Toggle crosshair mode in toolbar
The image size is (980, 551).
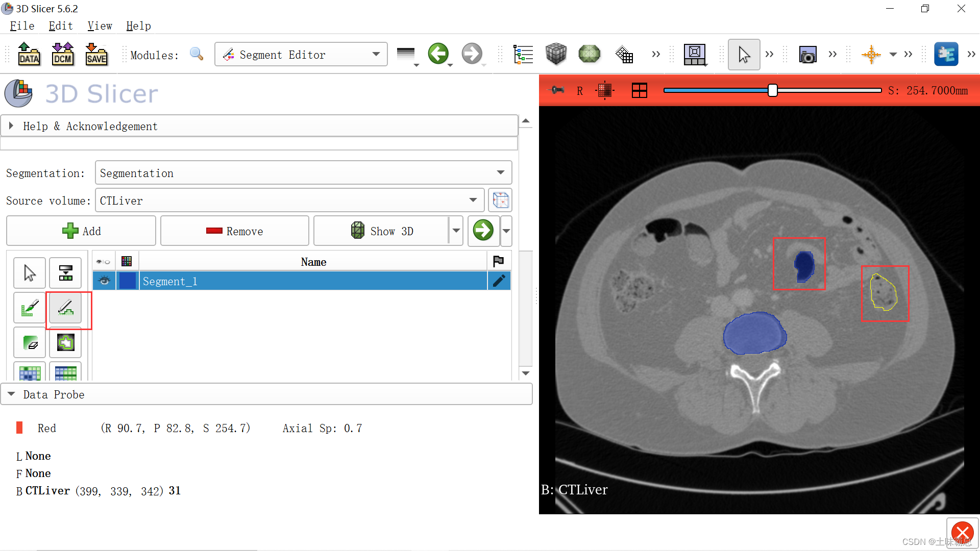point(871,55)
